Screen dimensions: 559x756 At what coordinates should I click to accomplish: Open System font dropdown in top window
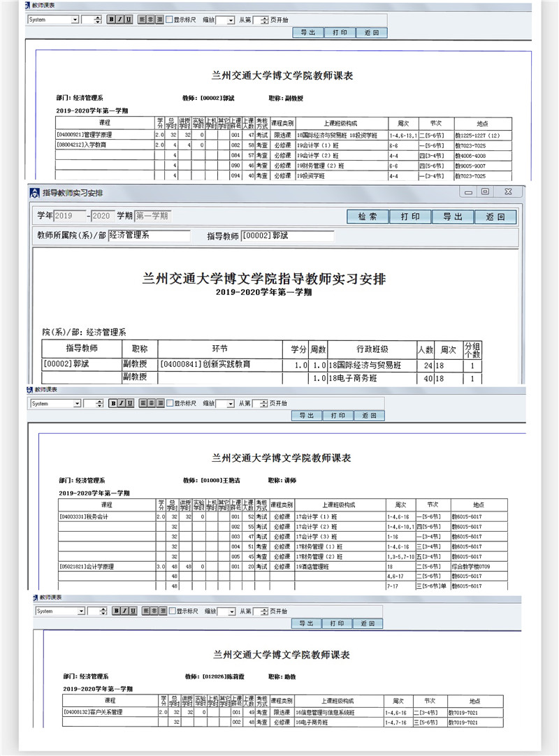click(x=75, y=20)
